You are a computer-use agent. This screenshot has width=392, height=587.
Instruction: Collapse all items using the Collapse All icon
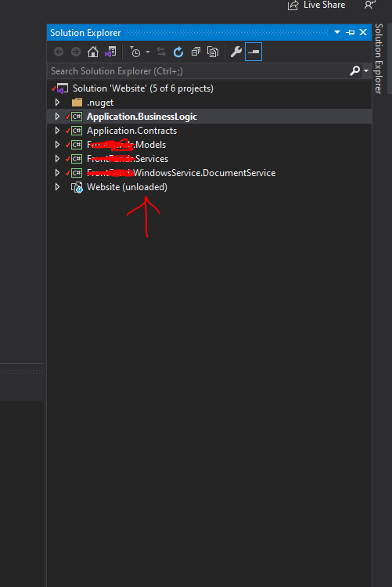(x=196, y=52)
